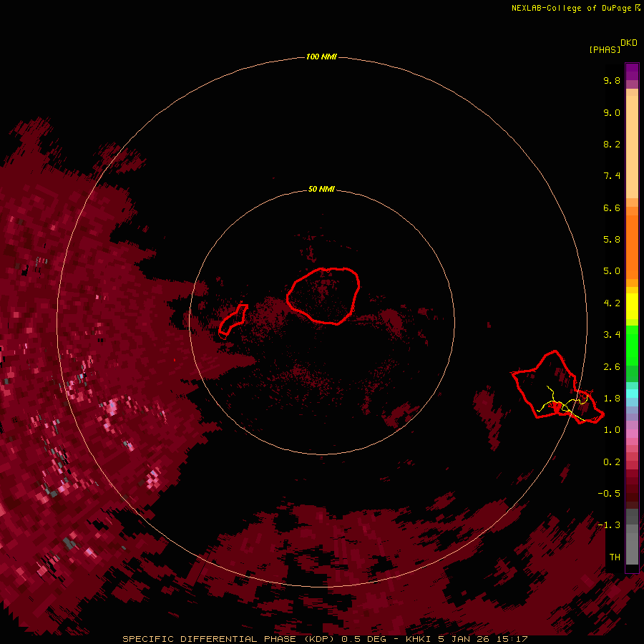
Task: Click the bright green segment of the color bar
Action: (632, 347)
